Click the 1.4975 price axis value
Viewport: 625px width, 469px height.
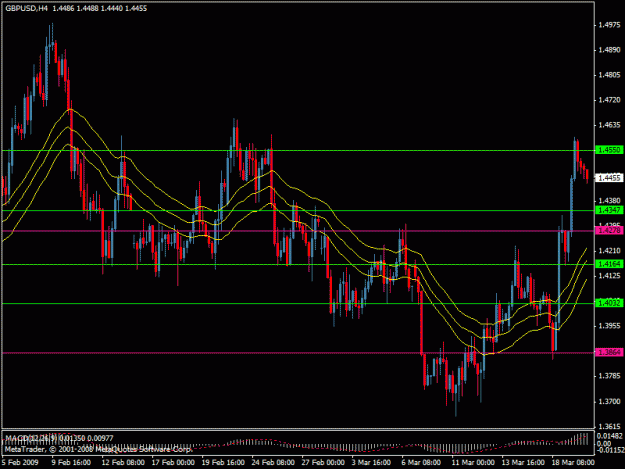(x=609, y=25)
